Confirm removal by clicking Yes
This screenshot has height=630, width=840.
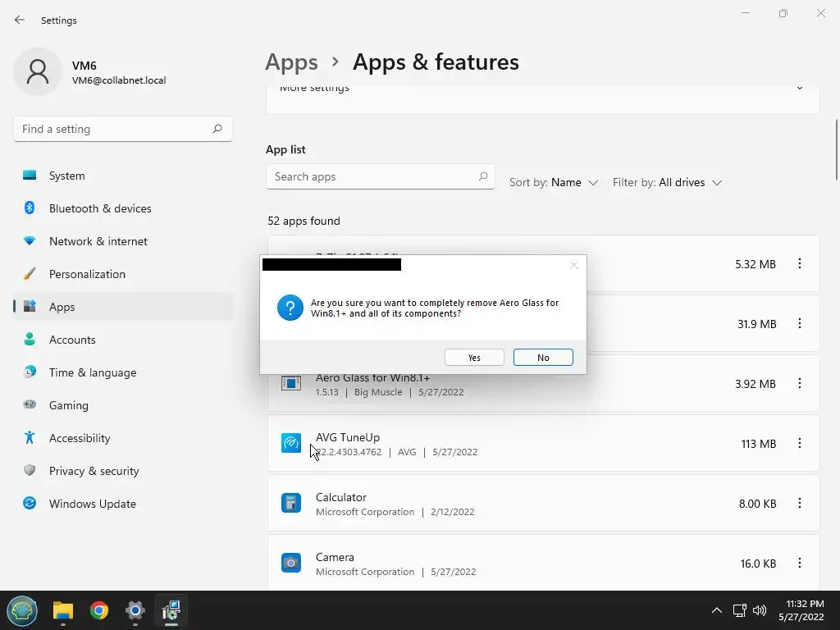(x=474, y=358)
